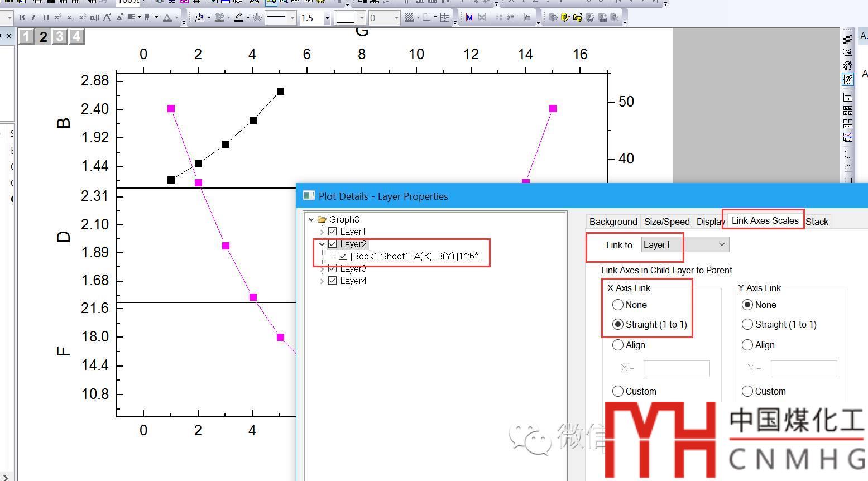Select Y Axis Straight (1 to 1) option
This screenshot has width=868, height=481.
(747, 324)
